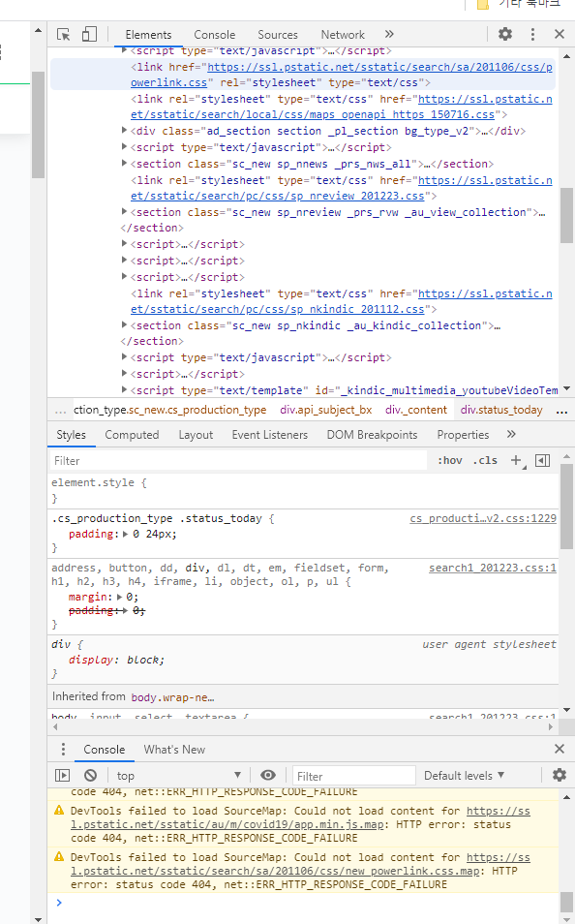This screenshot has width=575, height=924.
Task: Expand the ad_section div node
Action: point(124,130)
